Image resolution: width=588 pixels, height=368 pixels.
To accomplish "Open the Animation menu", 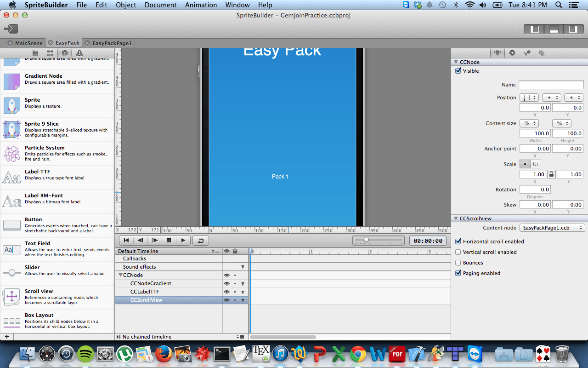I will (x=201, y=5).
